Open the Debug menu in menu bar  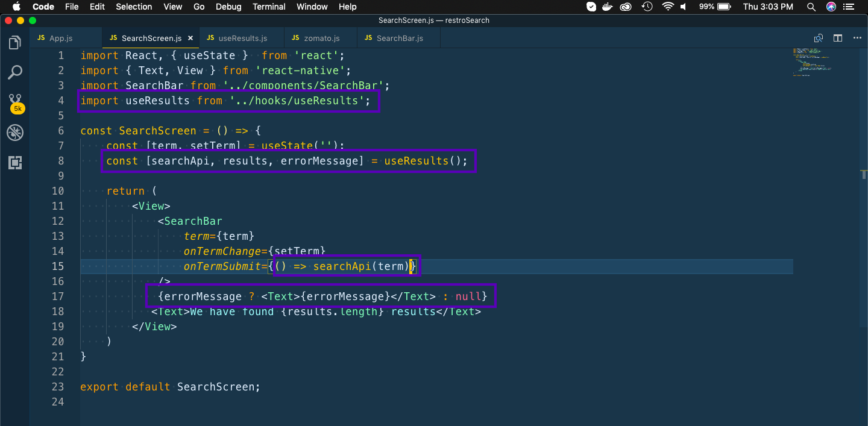coord(228,7)
